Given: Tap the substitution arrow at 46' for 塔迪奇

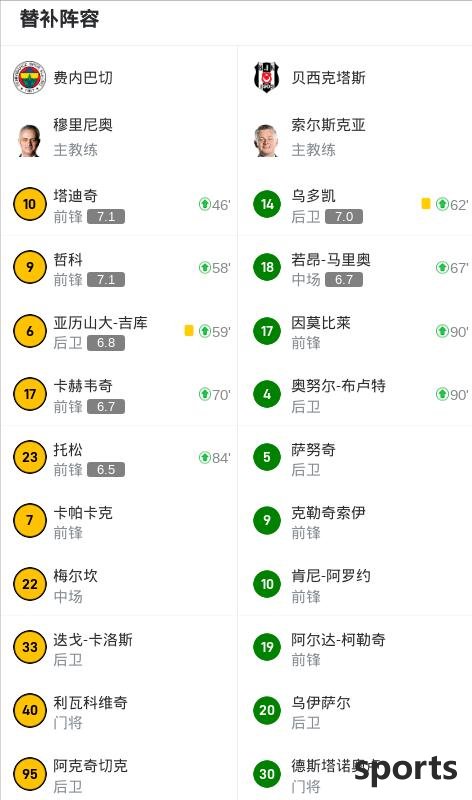Looking at the screenshot, I should (x=205, y=205).
